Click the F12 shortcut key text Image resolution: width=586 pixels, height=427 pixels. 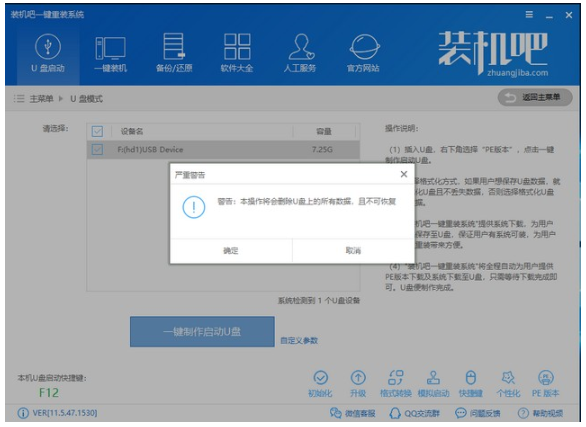pyautogui.click(x=49, y=393)
